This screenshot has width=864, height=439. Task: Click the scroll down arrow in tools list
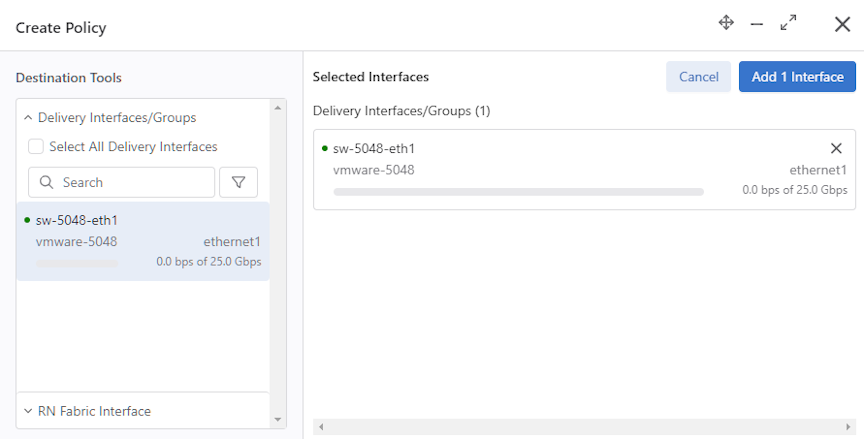[278, 420]
